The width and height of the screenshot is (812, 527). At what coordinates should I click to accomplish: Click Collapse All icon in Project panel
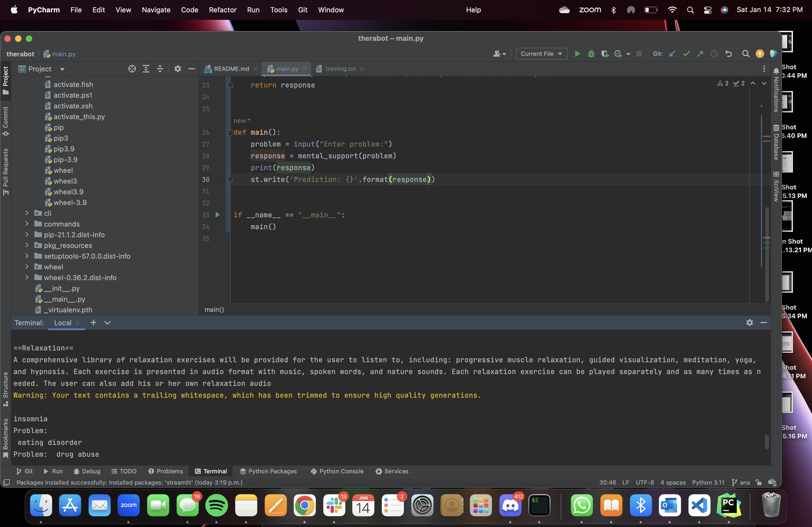(160, 69)
